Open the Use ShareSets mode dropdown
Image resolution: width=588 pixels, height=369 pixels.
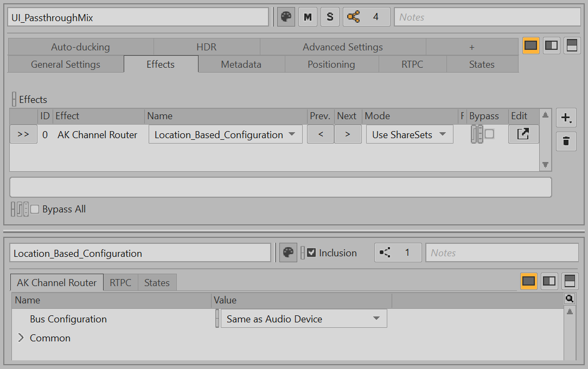[409, 134]
